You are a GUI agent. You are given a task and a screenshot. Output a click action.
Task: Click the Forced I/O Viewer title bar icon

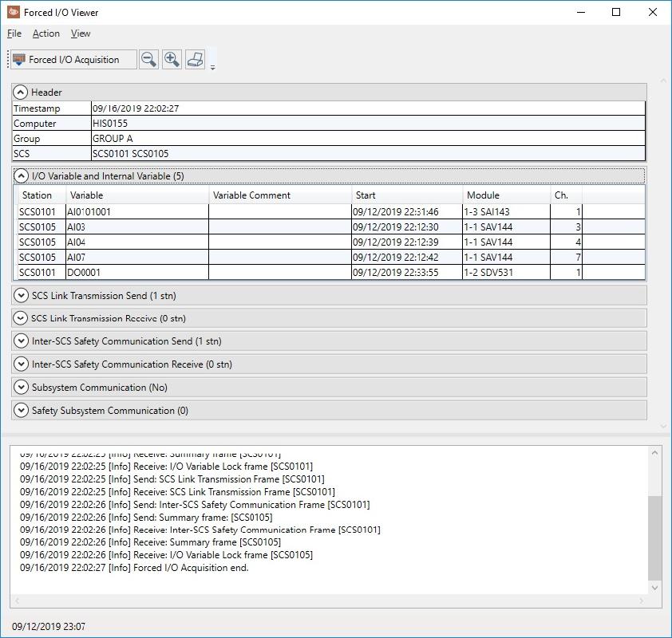coord(14,12)
